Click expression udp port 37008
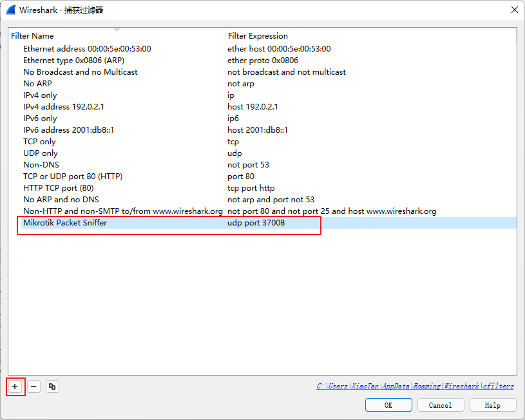525x420 pixels. [x=256, y=223]
